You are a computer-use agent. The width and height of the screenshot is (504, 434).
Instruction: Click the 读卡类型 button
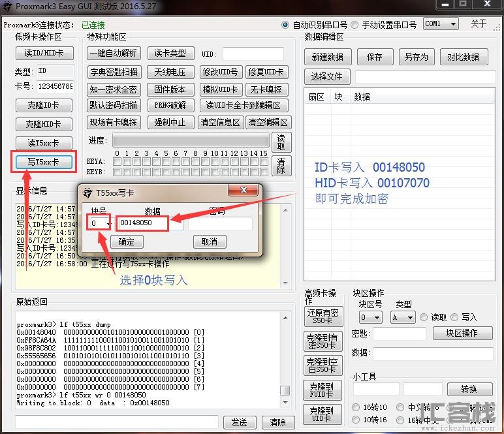170,53
